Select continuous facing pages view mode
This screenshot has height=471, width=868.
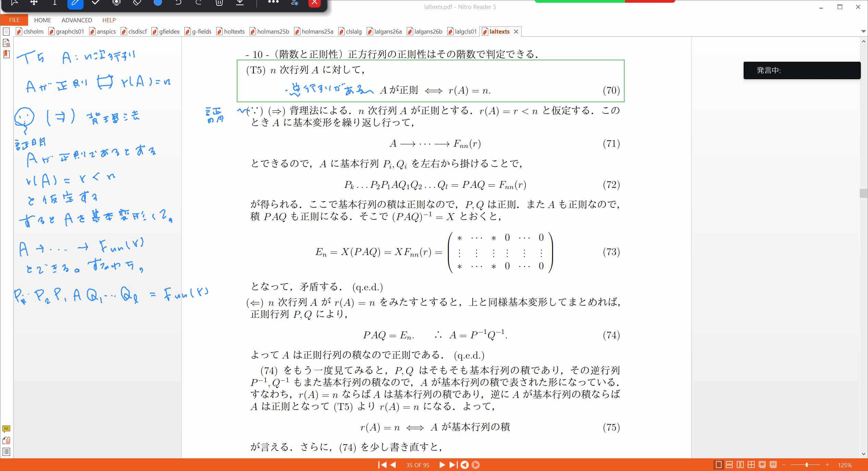(x=751, y=465)
